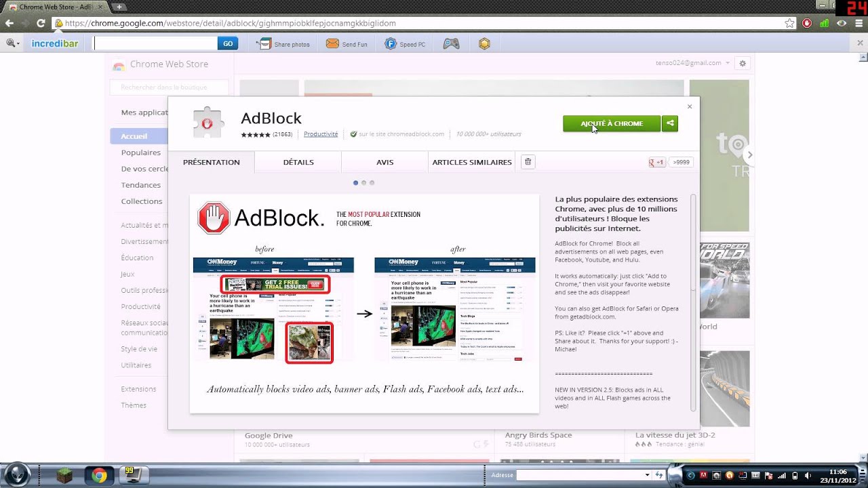Screen dimensions: 868x488
Task: Select the second screenshot carousel dot
Action: pyautogui.click(x=363, y=183)
